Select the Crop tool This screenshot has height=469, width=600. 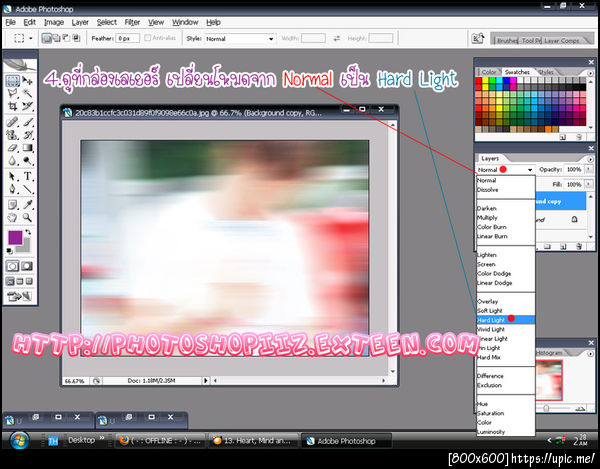pyautogui.click(x=13, y=106)
